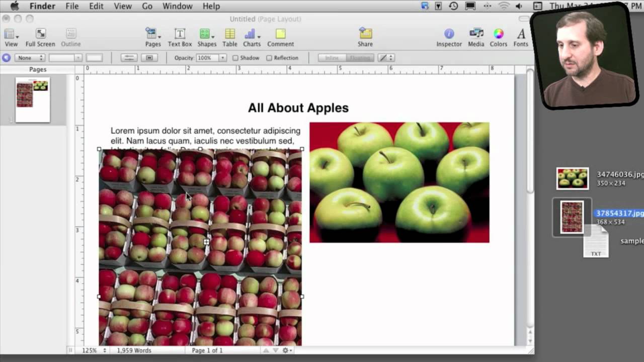Click the apple baskets image

pyautogui.click(x=200, y=247)
